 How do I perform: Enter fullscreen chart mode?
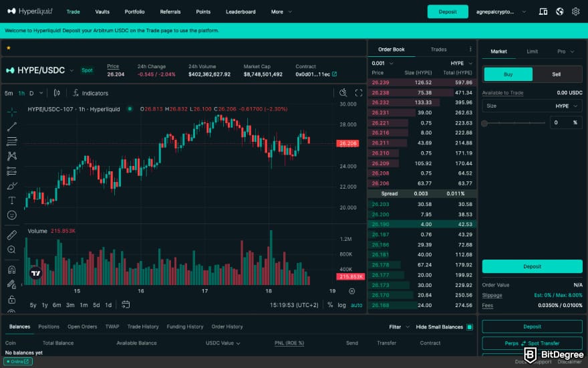click(x=359, y=93)
